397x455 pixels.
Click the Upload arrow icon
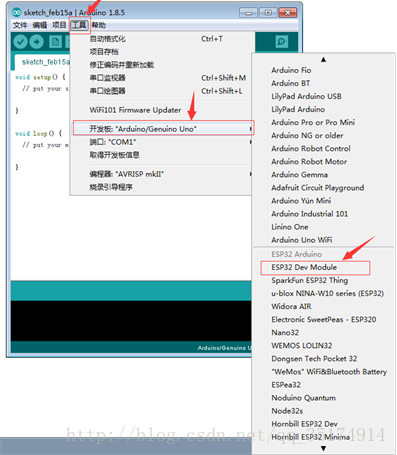tap(37, 42)
